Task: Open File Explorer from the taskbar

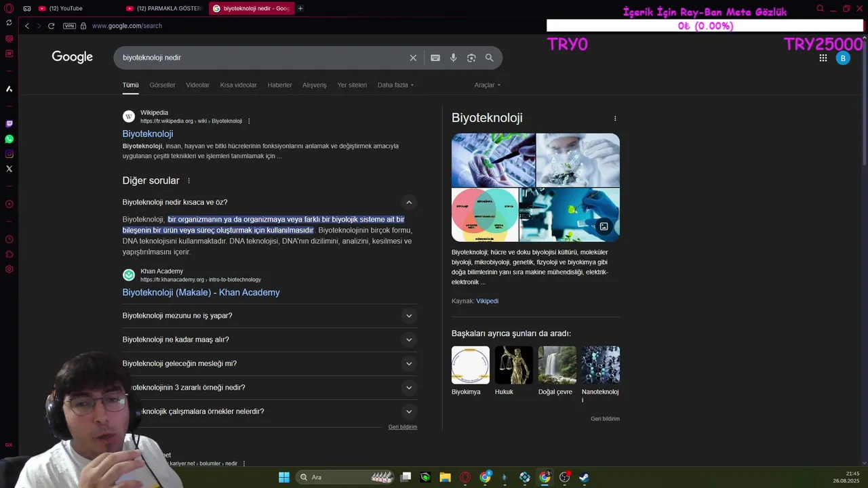Action: pyautogui.click(x=445, y=477)
